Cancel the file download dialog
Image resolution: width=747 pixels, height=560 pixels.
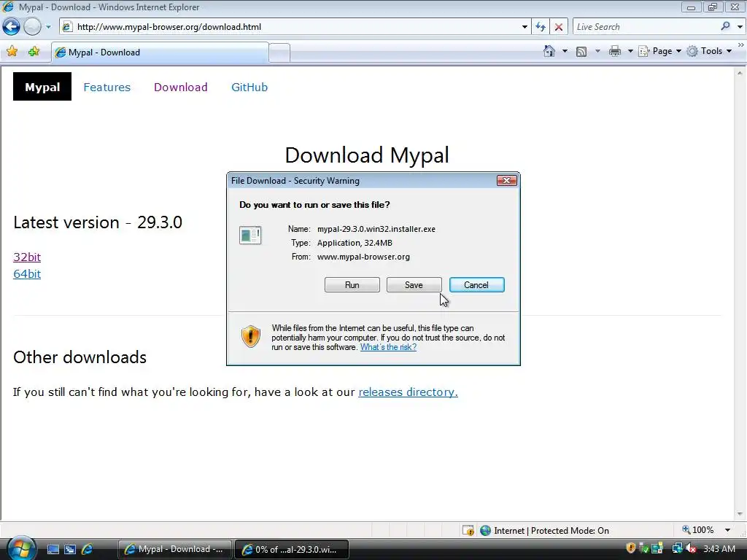(476, 285)
